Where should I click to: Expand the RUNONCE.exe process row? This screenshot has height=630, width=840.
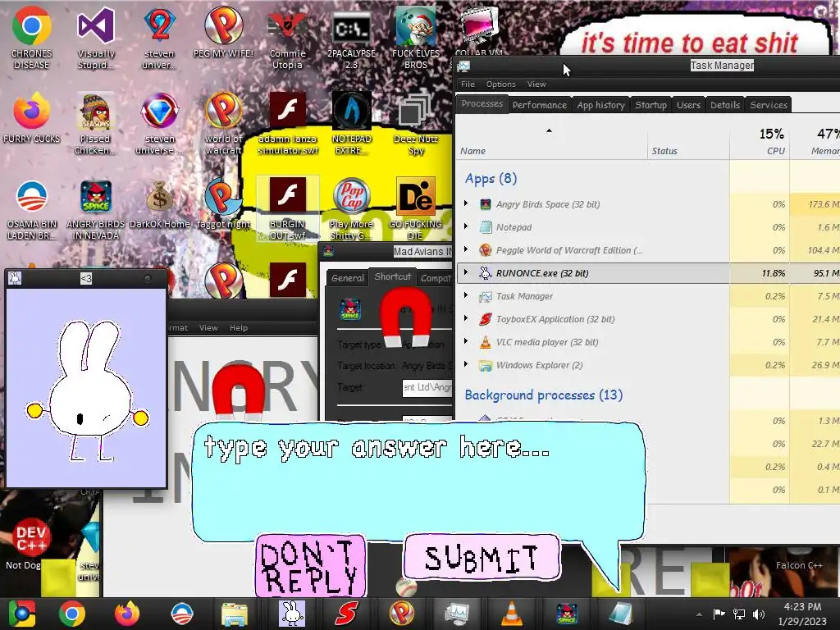tap(466, 272)
